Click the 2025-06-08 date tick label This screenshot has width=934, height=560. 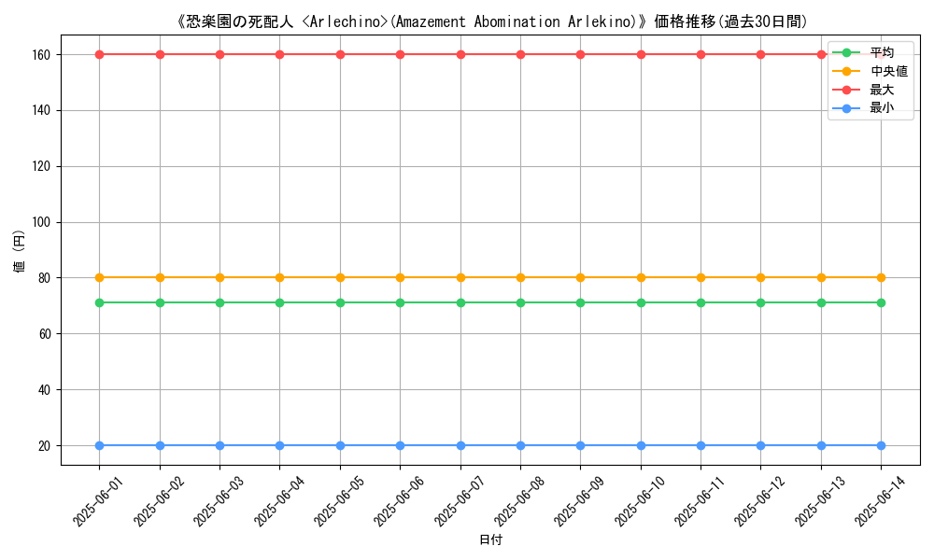pyautogui.click(x=519, y=502)
